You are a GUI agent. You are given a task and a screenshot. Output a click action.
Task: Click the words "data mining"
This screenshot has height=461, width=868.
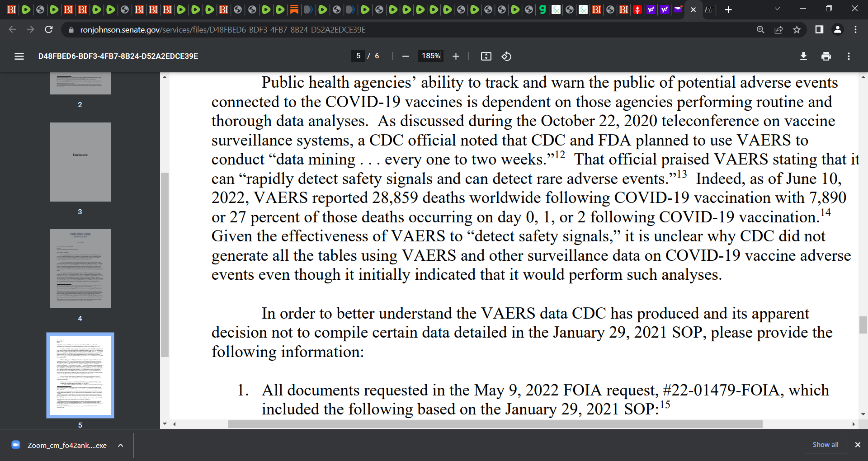pos(316,160)
